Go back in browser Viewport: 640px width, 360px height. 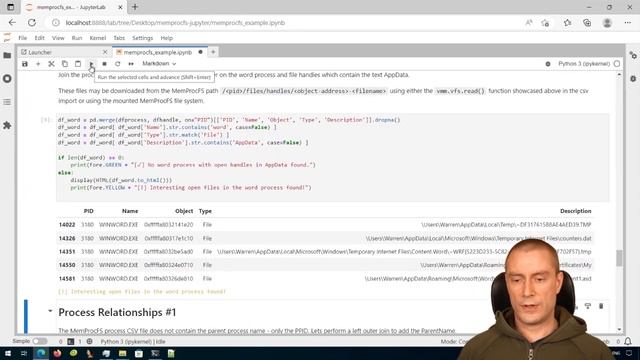coord(12,23)
